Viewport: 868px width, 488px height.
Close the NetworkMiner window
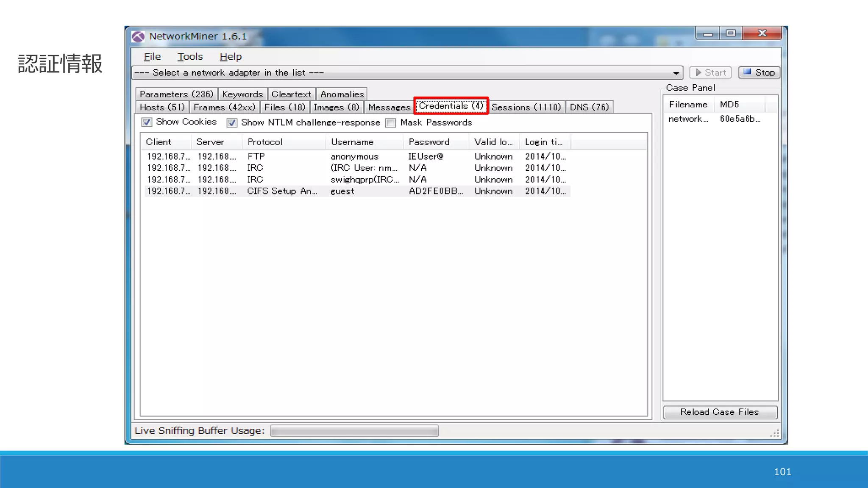click(x=762, y=33)
